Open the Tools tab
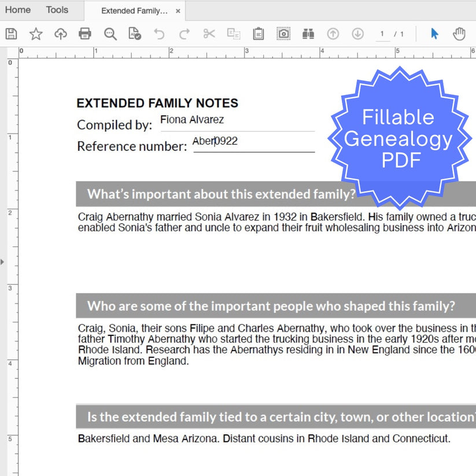Viewport: 476px width, 476px height. click(x=56, y=9)
